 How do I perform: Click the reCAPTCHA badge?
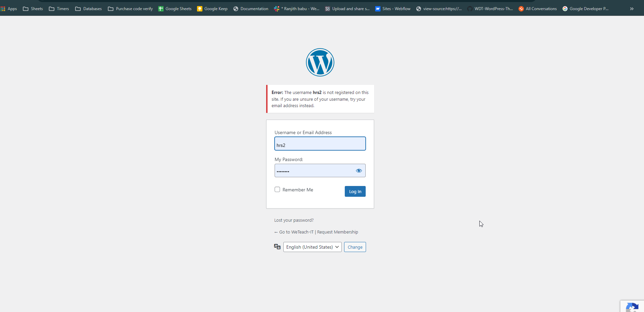click(x=632, y=306)
